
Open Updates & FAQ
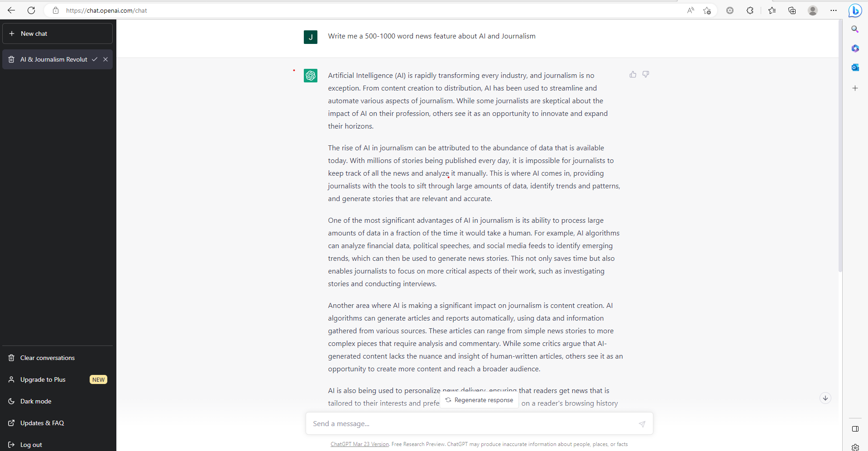click(42, 423)
